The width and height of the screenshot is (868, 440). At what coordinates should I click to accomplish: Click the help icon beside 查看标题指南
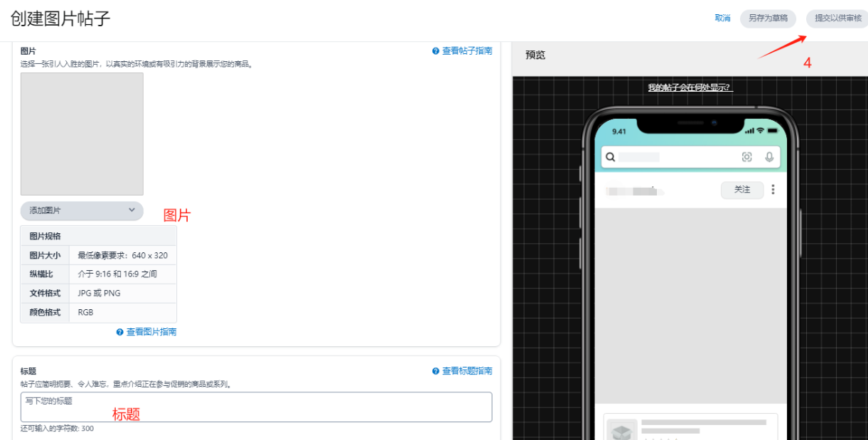pyautogui.click(x=436, y=371)
